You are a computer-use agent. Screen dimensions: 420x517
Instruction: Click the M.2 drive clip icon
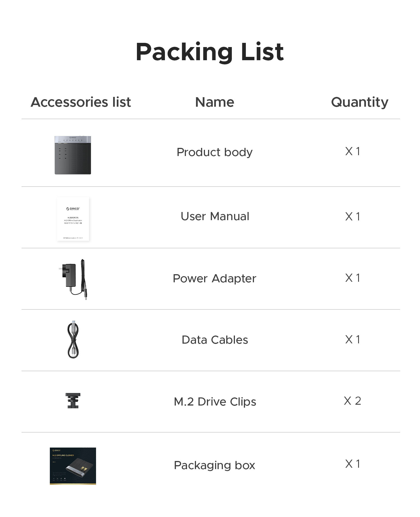(x=73, y=400)
